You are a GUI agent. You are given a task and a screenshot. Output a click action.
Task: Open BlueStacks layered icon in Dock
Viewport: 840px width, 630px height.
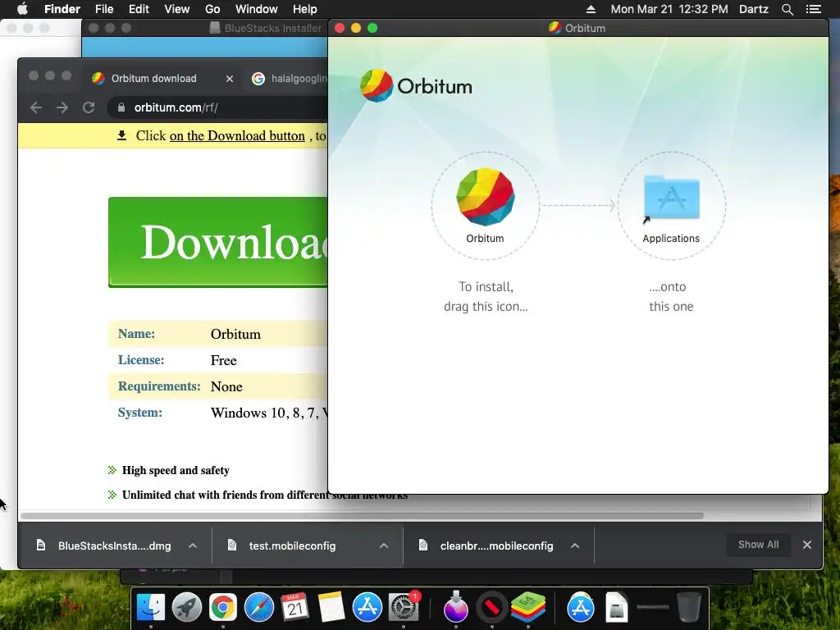[527, 607]
